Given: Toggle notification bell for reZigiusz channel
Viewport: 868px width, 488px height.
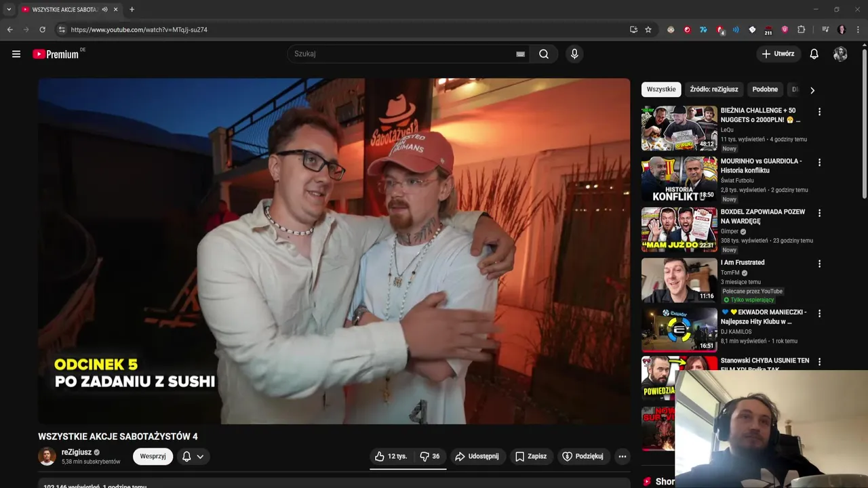Looking at the screenshot, I should point(193,457).
